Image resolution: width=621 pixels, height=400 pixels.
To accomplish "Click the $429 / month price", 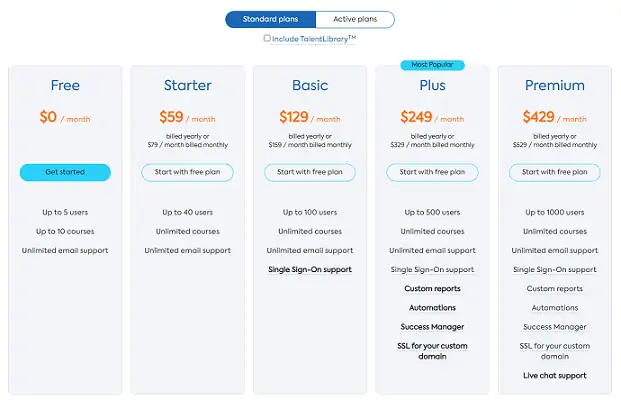I will pos(554,117).
